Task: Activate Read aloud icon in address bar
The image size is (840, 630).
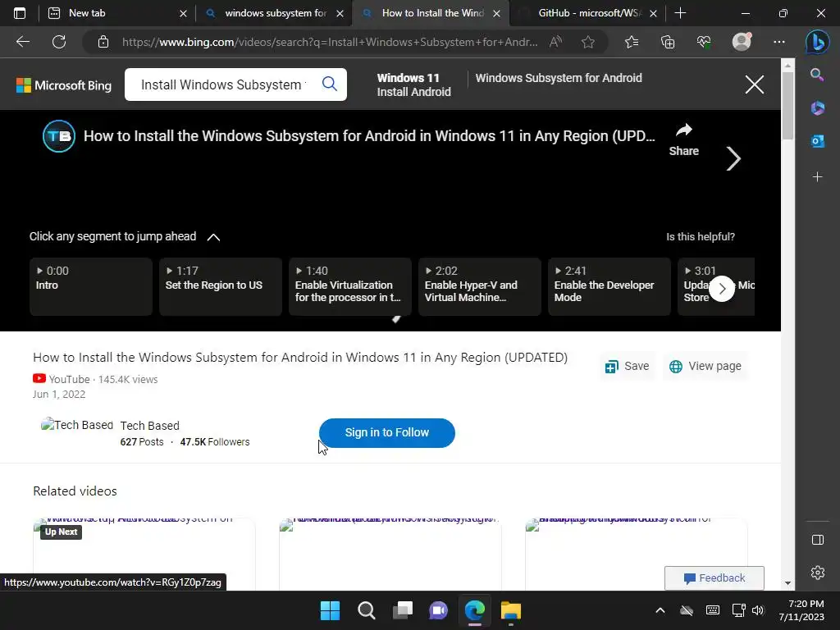Action: (x=555, y=42)
